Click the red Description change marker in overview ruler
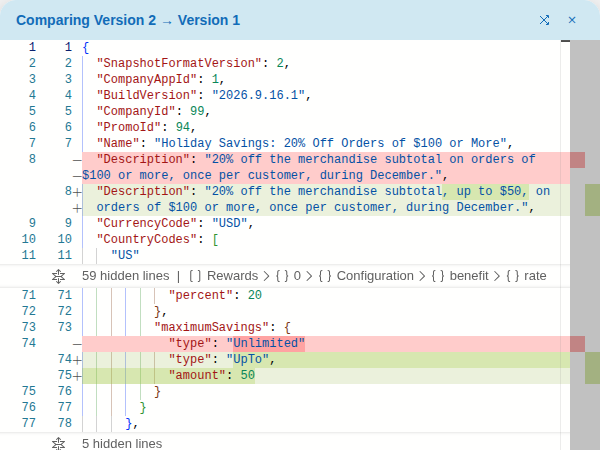Screen dimensions: 600x450 [577, 160]
